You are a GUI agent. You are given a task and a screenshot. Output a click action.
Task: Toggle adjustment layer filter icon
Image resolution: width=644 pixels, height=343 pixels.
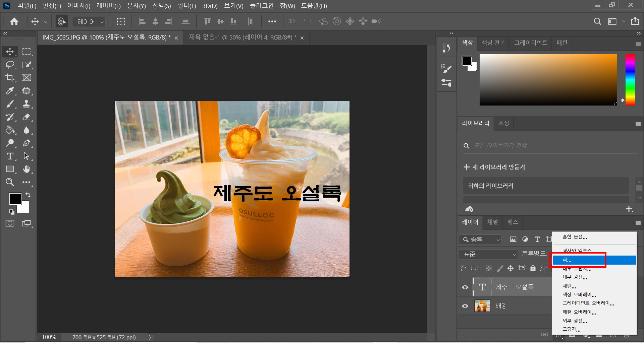tap(525, 239)
